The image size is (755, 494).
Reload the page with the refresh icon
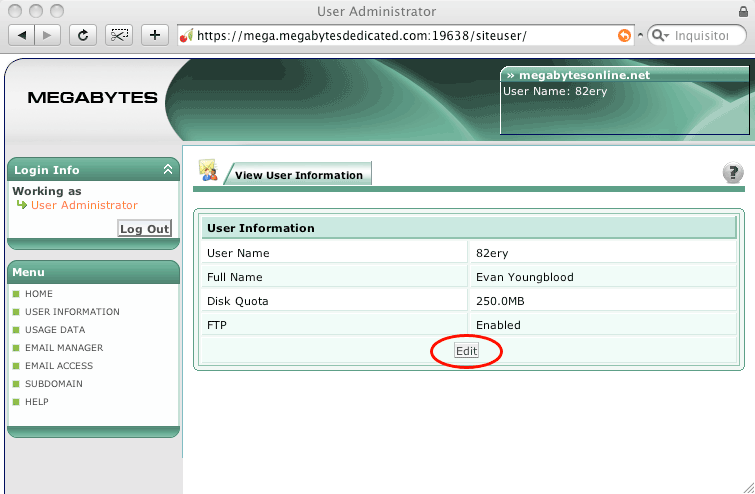pos(83,35)
